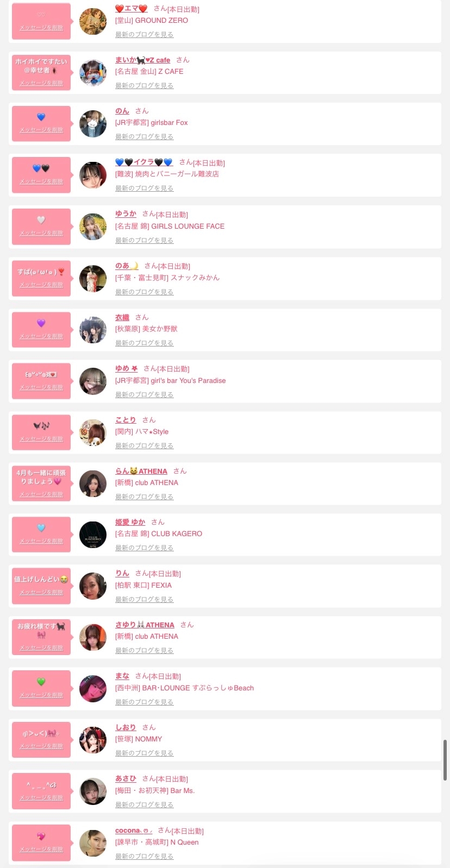Open あさひ's latest blog link
The width and height of the screenshot is (450, 868).
click(144, 805)
